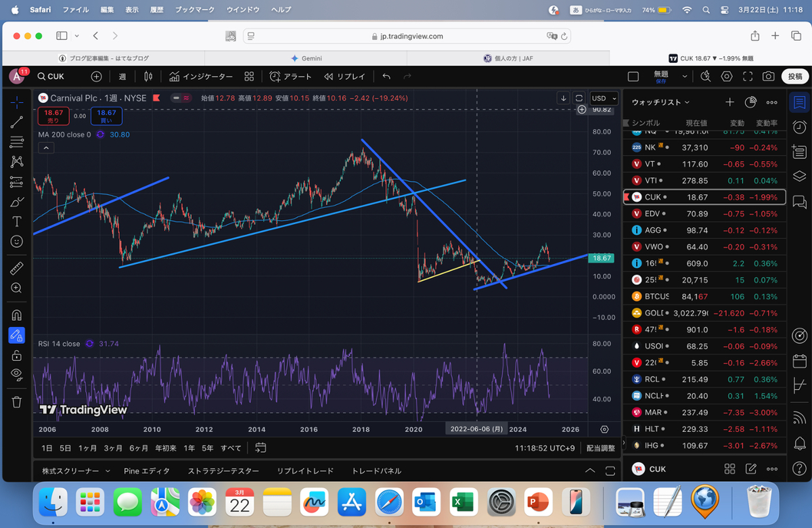Click the add symbol compare plus icon
The image size is (812, 528).
pyautogui.click(x=97, y=76)
